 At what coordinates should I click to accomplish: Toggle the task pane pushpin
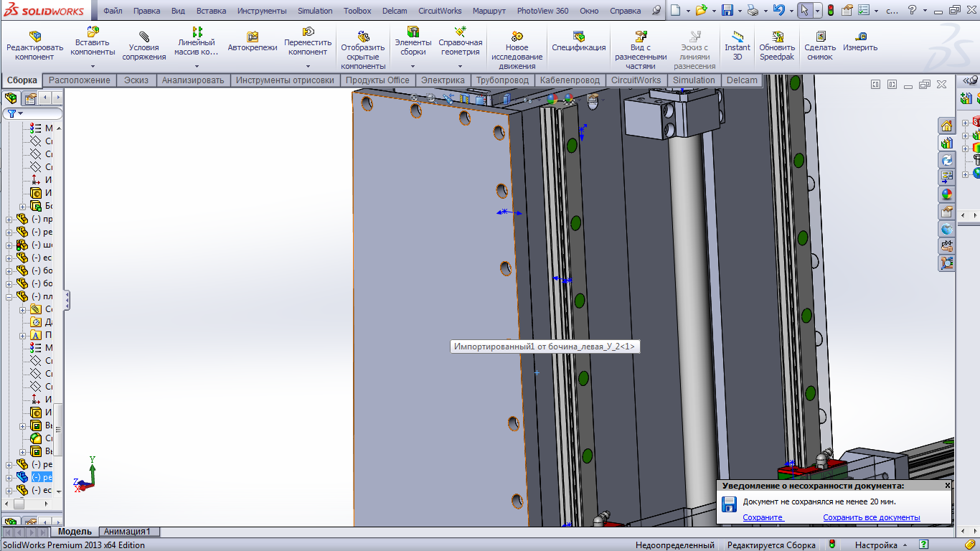[x=973, y=80]
